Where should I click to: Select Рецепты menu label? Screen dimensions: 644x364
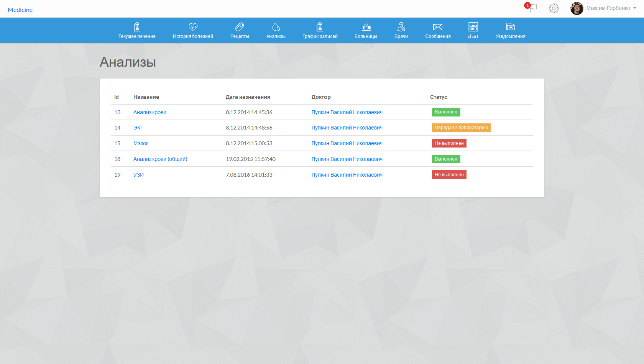coord(240,36)
